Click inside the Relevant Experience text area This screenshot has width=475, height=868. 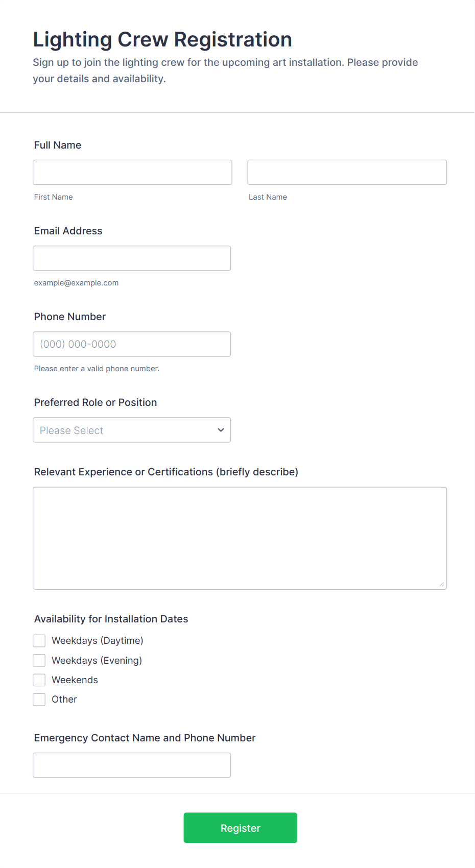pyautogui.click(x=240, y=538)
